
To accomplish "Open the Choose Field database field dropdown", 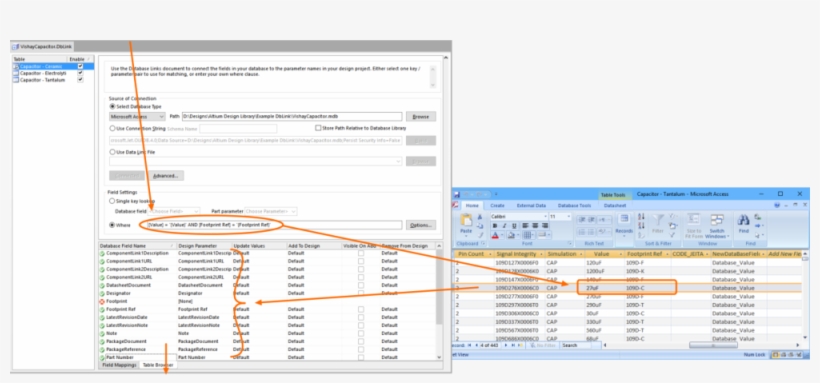I will [x=174, y=211].
